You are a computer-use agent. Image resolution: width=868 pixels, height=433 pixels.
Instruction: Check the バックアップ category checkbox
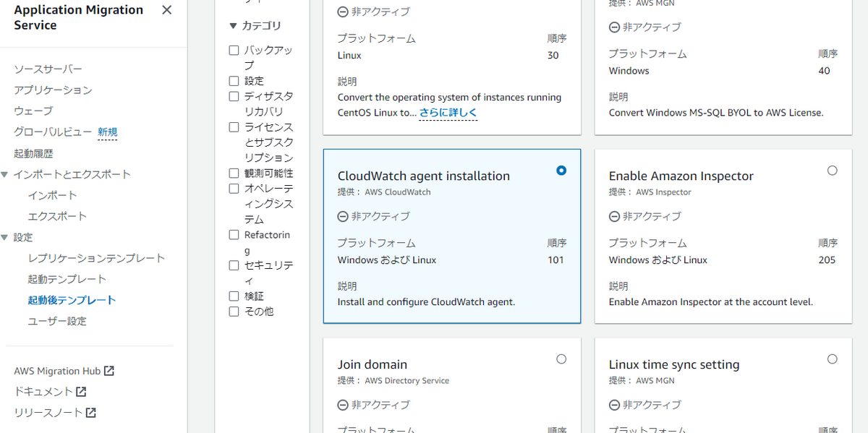pyautogui.click(x=234, y=51)
